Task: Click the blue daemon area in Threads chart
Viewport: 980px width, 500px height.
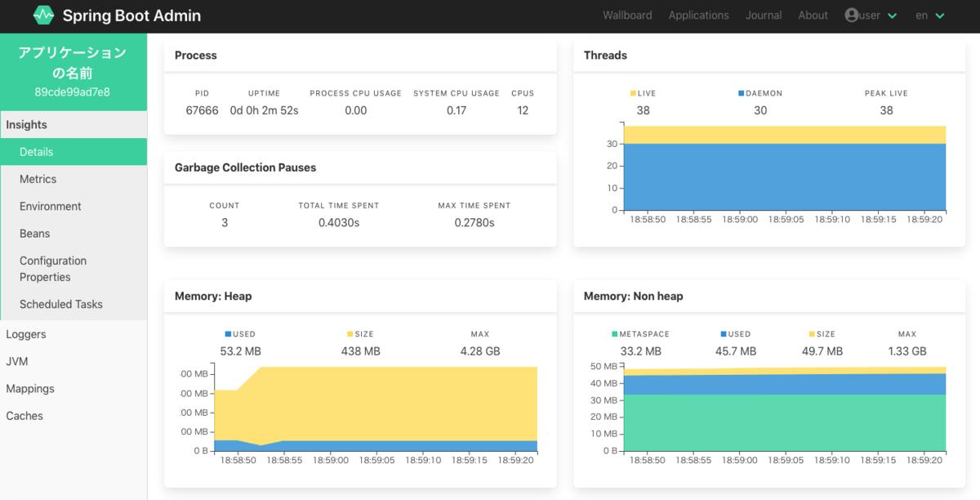Action: (784, 177)
